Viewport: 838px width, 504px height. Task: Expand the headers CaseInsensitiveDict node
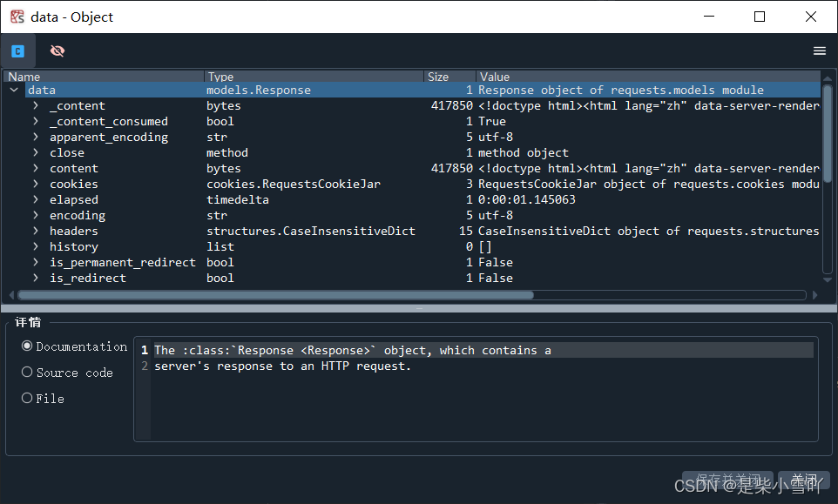pyautogui.click(x=34, y=231)
